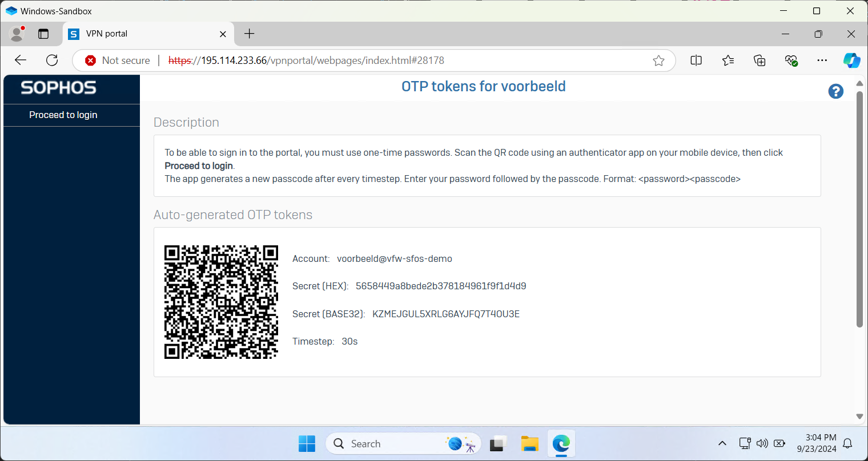
Task: Open the notifications bell icon
Action: click(848, 443)
